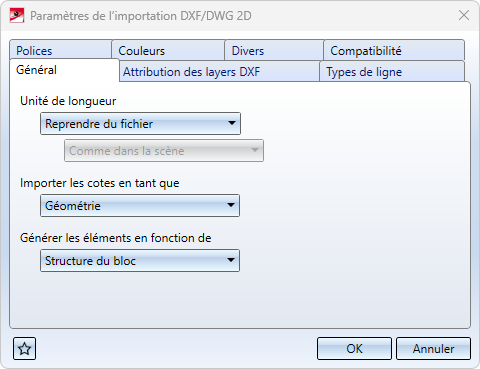480x369 pixels.
Task: Click the greyed Comme dans la scène dropdown
Action: (164, 151)
